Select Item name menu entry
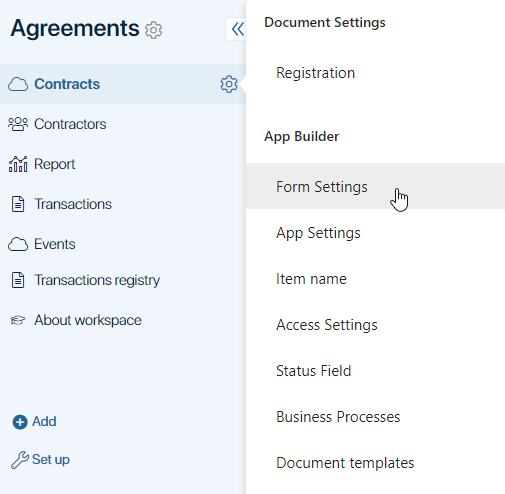Screen dimensions: 505x494 375,278
